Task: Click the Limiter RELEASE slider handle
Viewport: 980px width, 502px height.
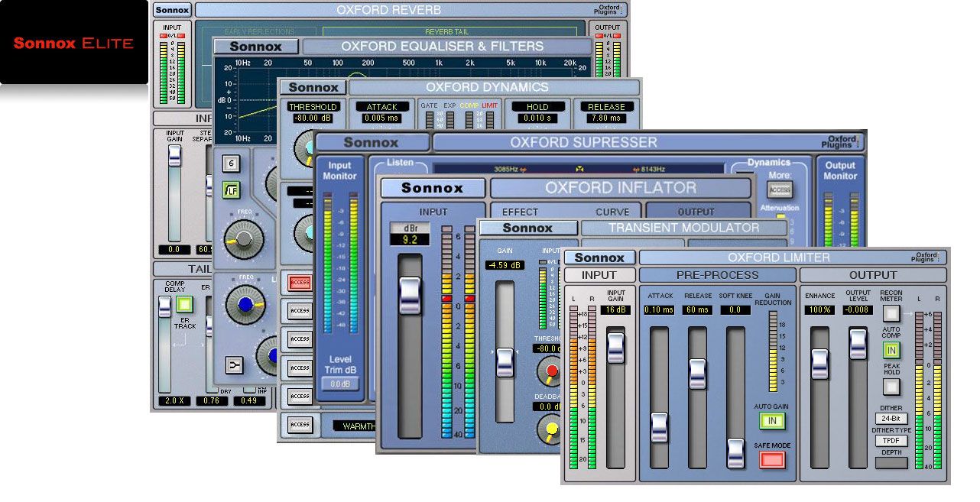Action: [x=697, y=374]
